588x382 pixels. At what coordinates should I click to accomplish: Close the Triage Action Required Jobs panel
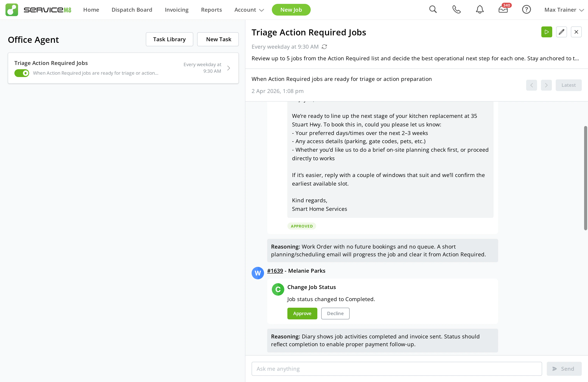[x=576, y=32]
